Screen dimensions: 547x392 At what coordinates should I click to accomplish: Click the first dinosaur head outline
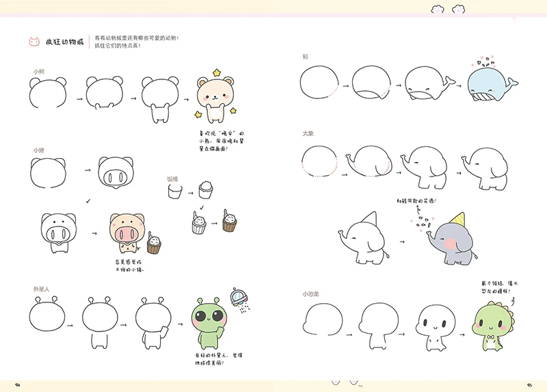click(323, 319)
